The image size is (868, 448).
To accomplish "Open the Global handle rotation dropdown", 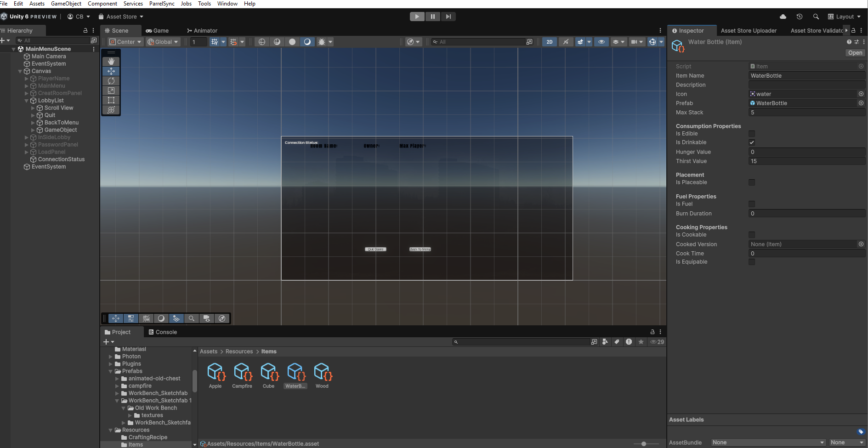I will point(163,42).
